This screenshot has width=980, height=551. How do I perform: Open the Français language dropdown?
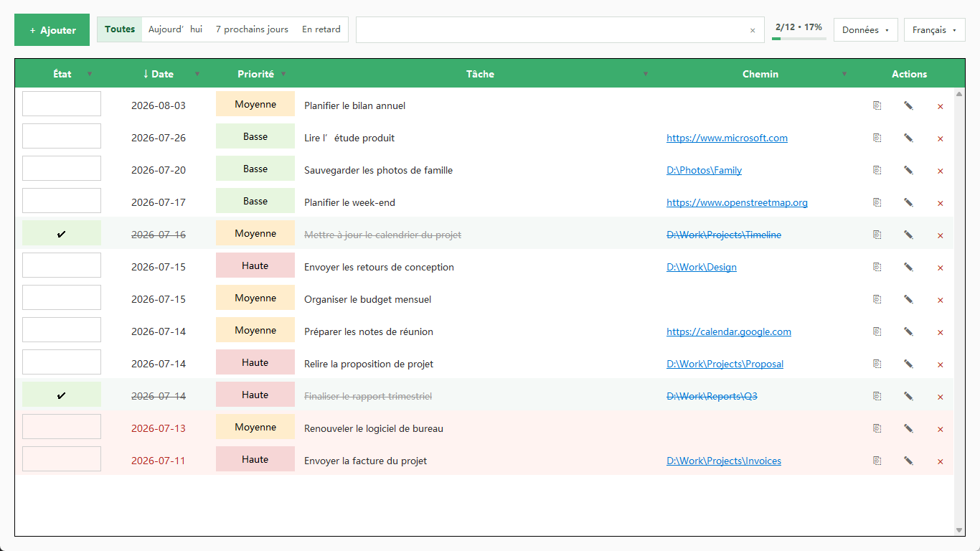pyautogui.click(x=934, y=30)
